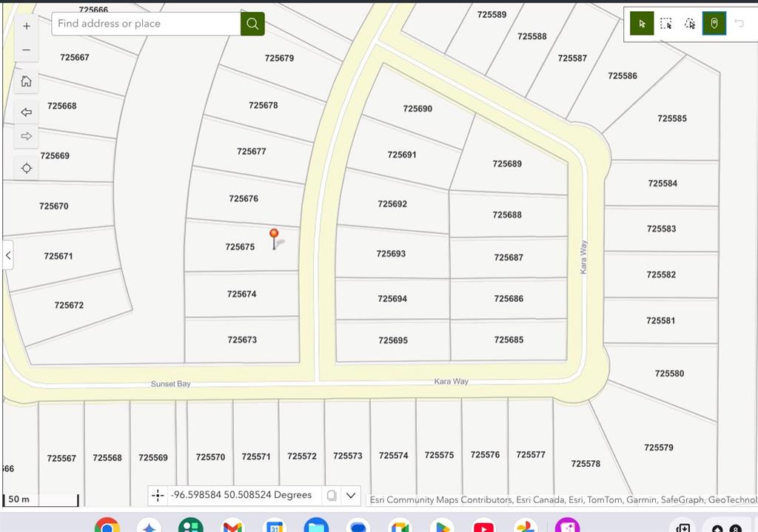The height and width of the screenshot is (532, 758).
Task: Open Gmail from the taskbar
Action: 232,527
